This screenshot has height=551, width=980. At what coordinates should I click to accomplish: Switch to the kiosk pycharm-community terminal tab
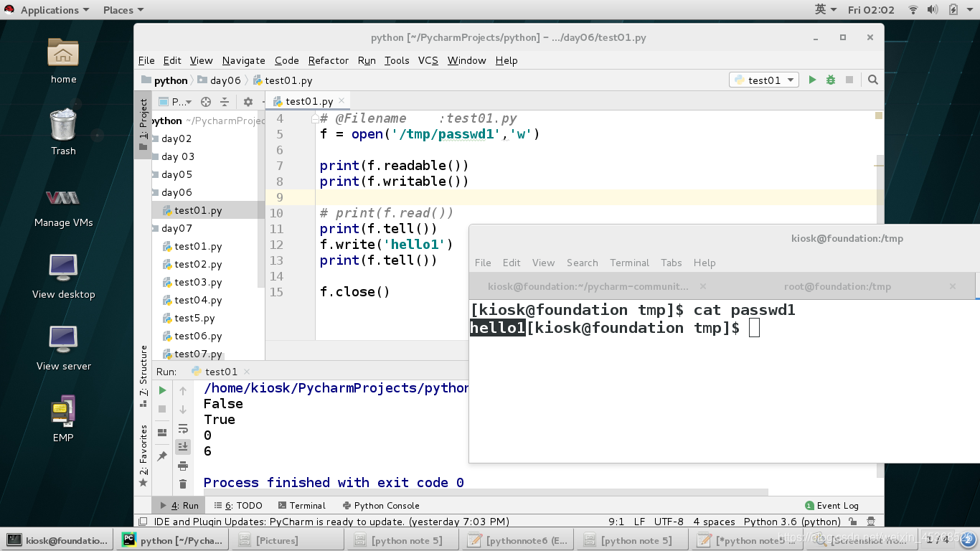coord(588,286)
